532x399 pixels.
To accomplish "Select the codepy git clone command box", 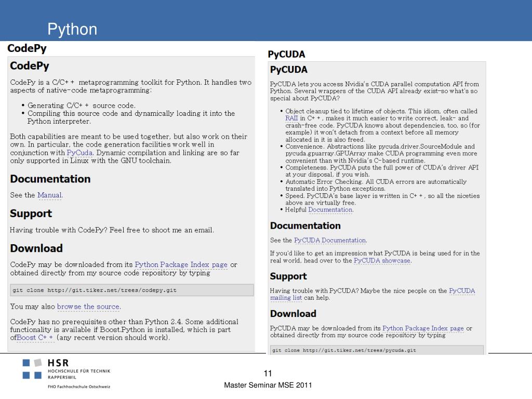I will pos(131,290).
